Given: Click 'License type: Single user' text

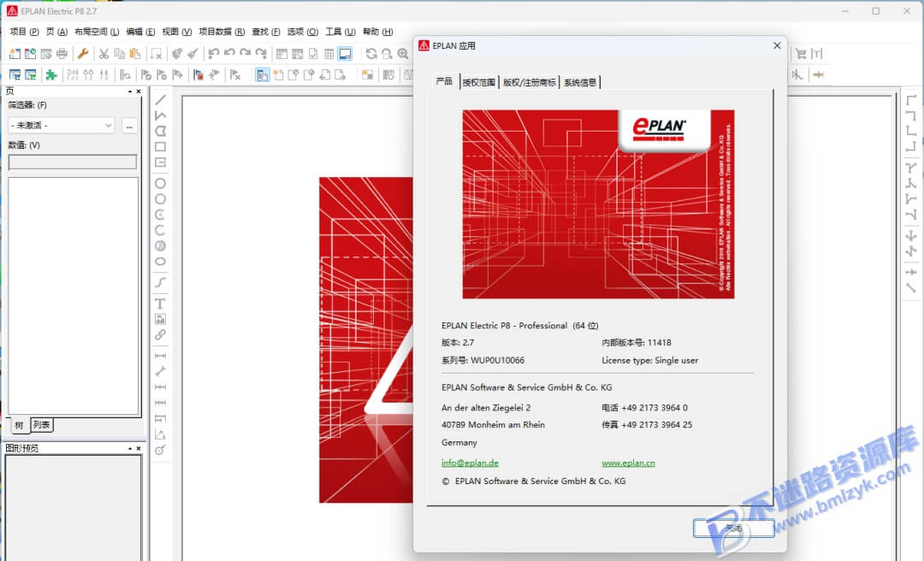Looking at the screenshot, I should (x=650, y=360).
